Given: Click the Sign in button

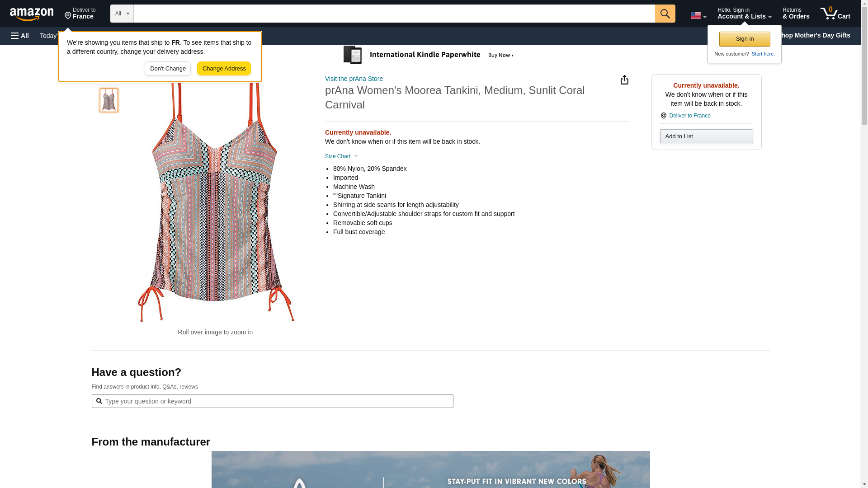Looking at the screenshot, I should 745,39.
